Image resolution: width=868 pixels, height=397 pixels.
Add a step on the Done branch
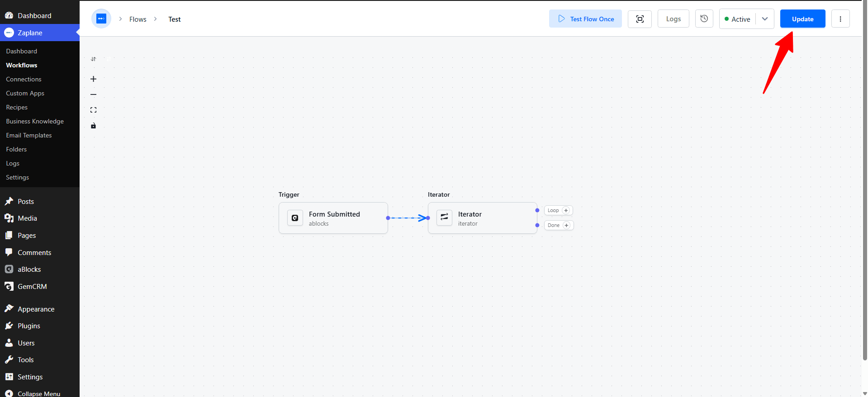coord(566,225)
